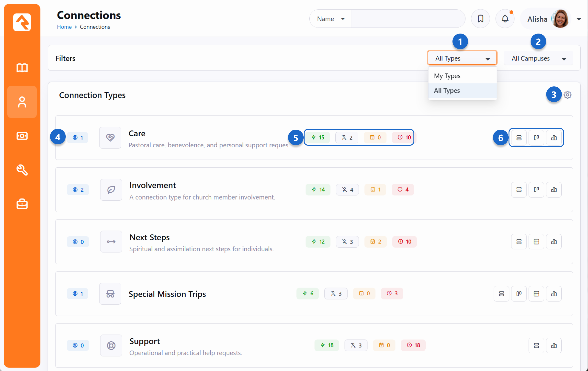The width and height of the screenshot is (588, 371).
Task: Click Care's overdue count badge 10
Action: (404, 138)
